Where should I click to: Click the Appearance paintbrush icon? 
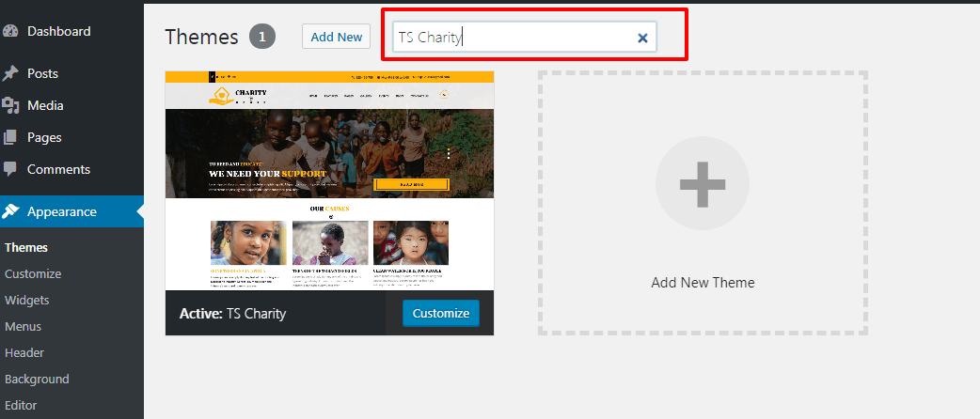pos(10,211)
